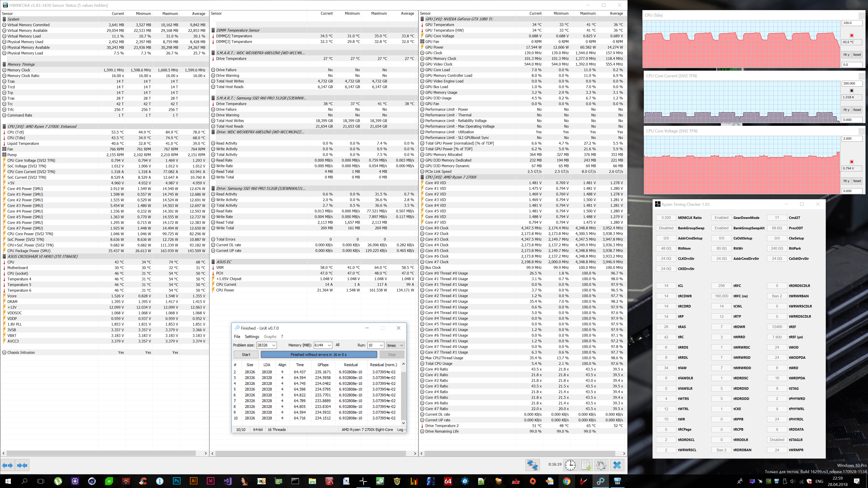Click the shrink sensor columns arrows icon

[x=22, y=465]
